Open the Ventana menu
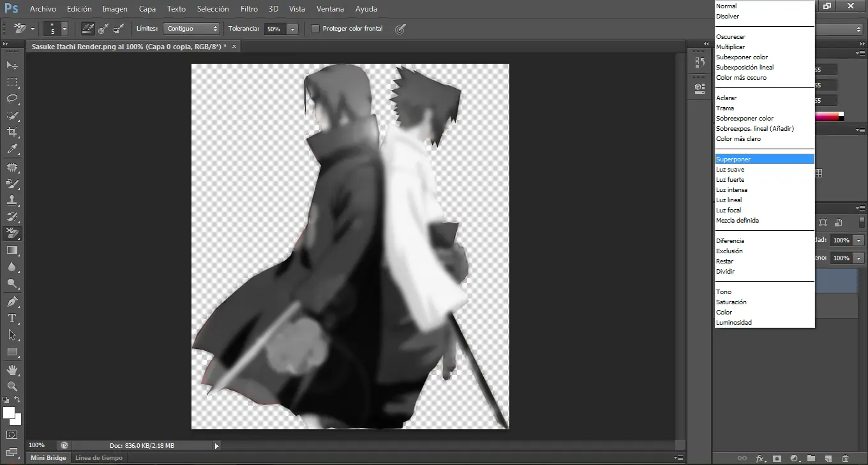This screenshot has width=868, height=465. (x=330, y=9)
